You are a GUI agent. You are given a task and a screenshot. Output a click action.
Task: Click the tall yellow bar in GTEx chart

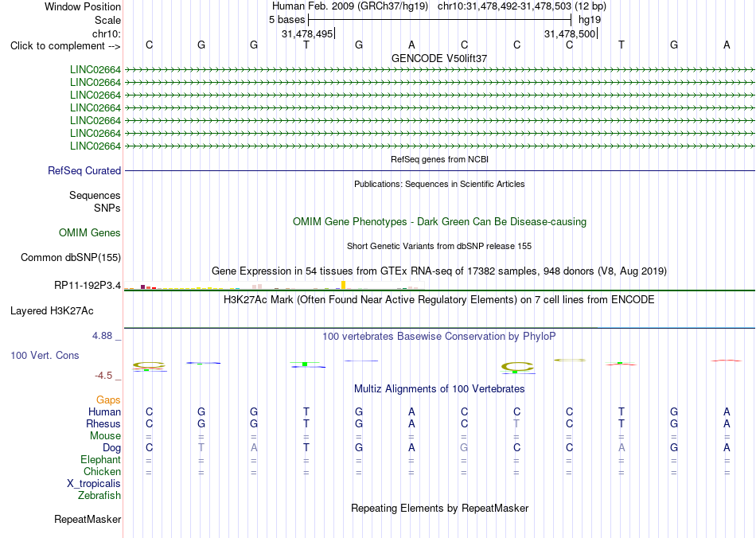(x=343, y=285)
